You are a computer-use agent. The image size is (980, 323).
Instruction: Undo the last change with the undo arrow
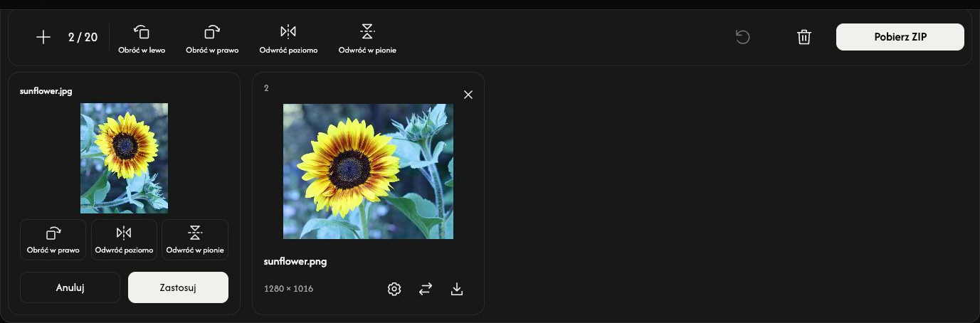742,37
